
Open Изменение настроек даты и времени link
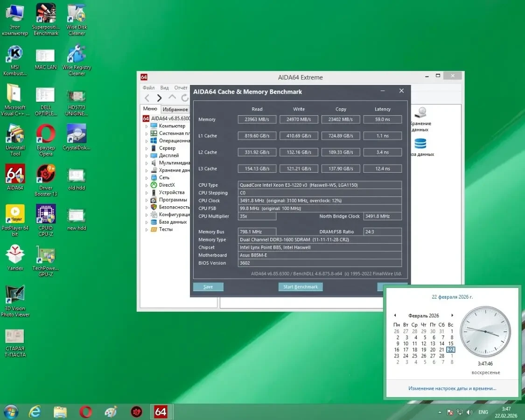click(452, 388)
